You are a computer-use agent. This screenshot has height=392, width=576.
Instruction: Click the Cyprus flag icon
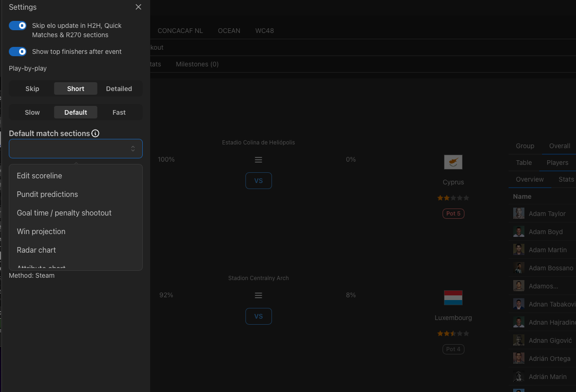coord(453,162)
